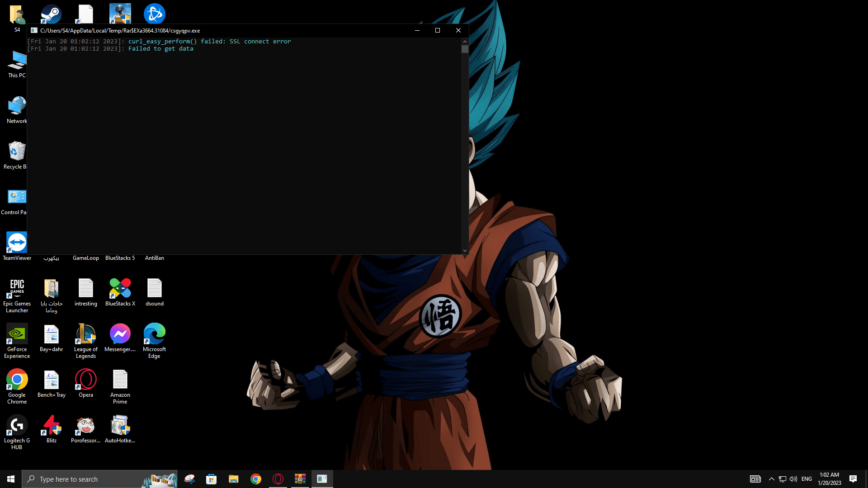The image size is (868, 488).
Task: Open the Steam desktop shortcut
Action: coord(51,14)
